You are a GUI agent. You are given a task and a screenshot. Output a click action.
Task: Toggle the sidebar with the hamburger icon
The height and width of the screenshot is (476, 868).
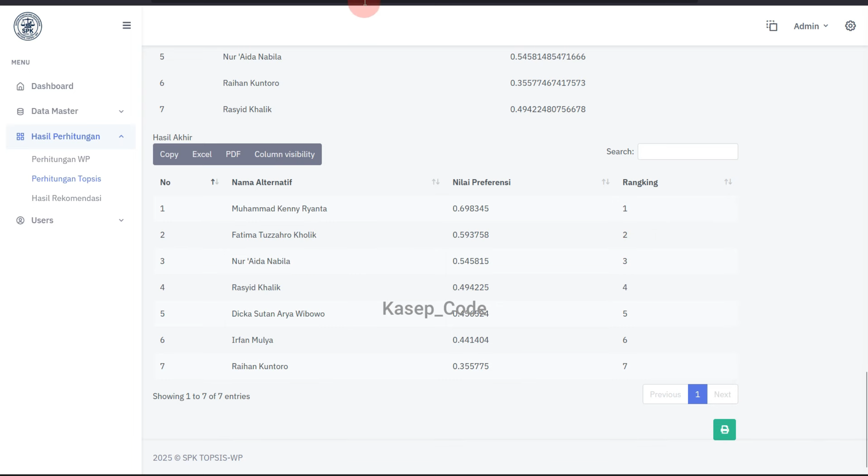pyautogui.click(x=127, y=25)
